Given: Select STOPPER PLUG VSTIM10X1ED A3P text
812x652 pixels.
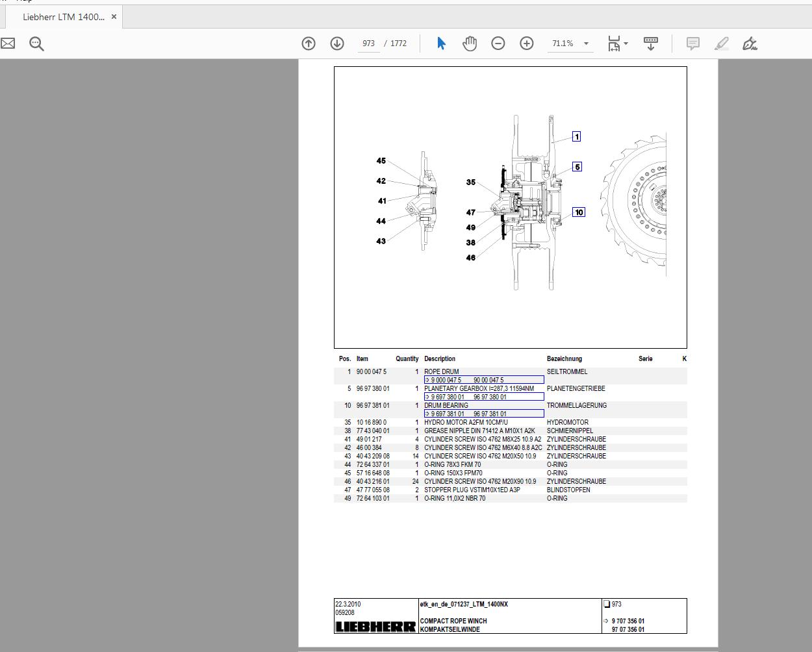Looking at the screenshot, I should click(472, 490).
